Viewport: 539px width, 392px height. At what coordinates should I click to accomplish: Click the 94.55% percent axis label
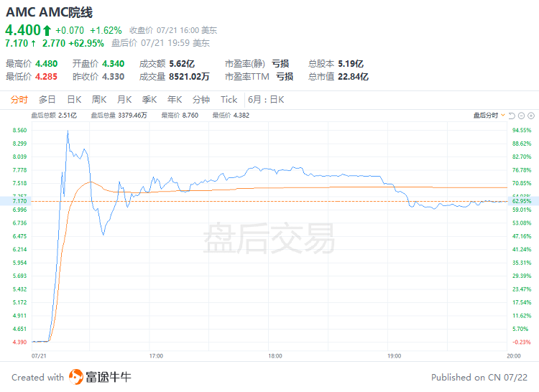point(522,130)
